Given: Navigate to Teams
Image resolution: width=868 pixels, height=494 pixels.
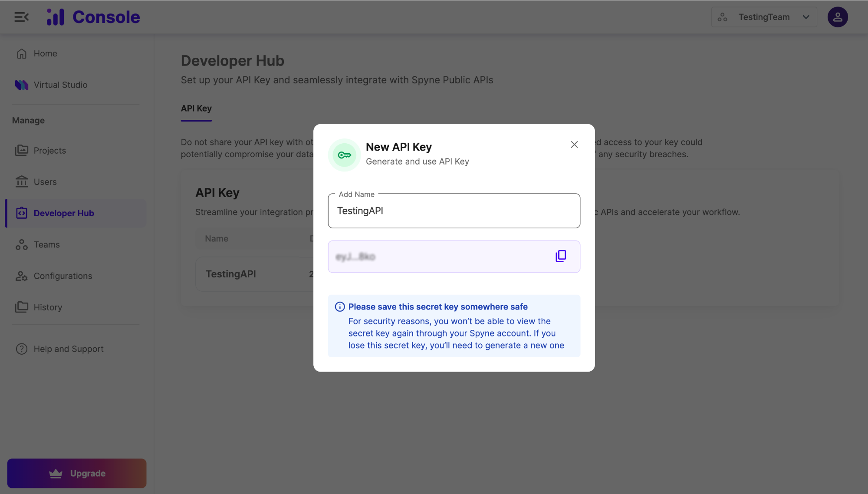Looking at the screenshot, I should pyautogui.click(x=46, y=244).
